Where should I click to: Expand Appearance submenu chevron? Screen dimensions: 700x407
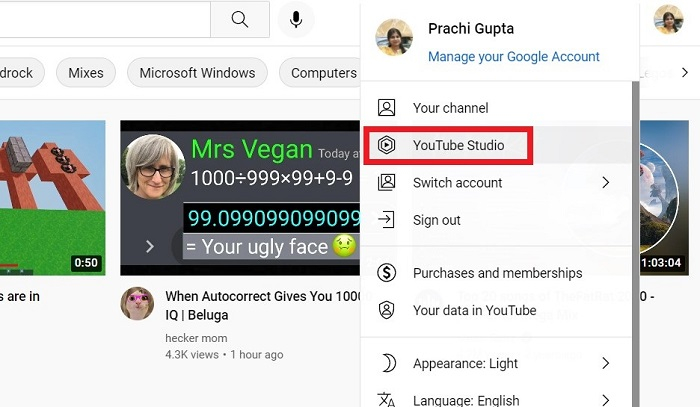pyautogui.click(x=605, y=363)
